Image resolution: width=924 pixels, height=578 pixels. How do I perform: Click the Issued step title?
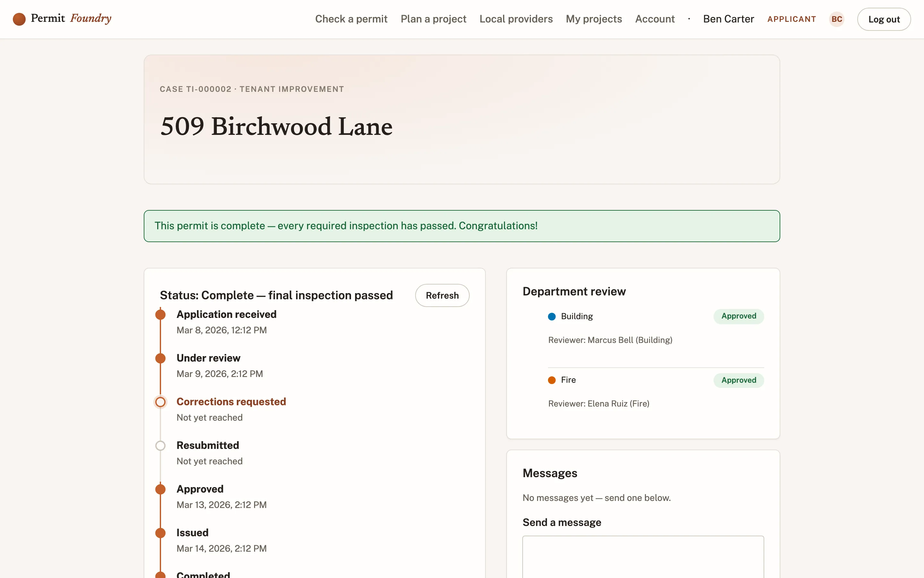coord(193,533)
